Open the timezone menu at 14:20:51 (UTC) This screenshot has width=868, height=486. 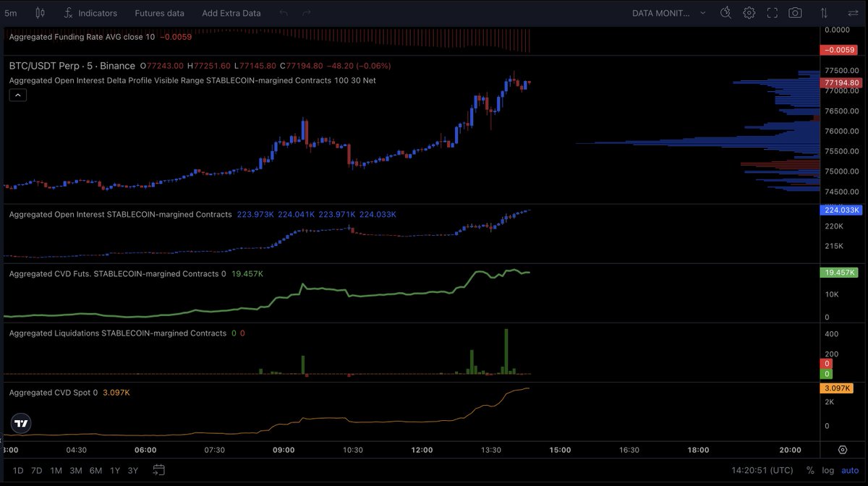(x=762, y=470)
